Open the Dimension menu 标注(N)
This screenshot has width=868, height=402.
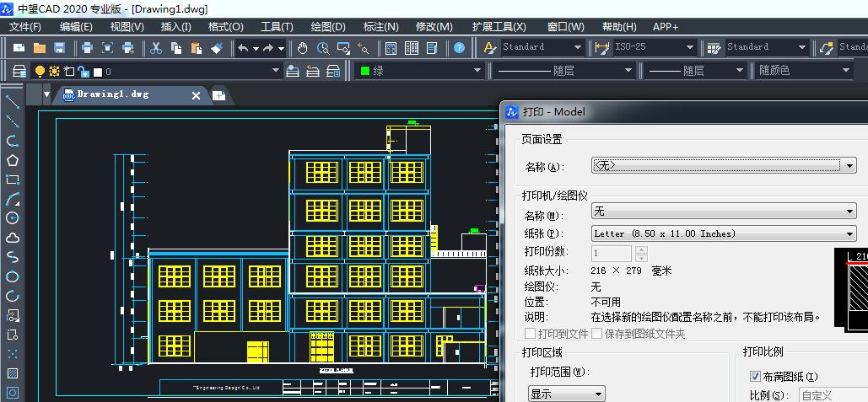coord(381,26)
